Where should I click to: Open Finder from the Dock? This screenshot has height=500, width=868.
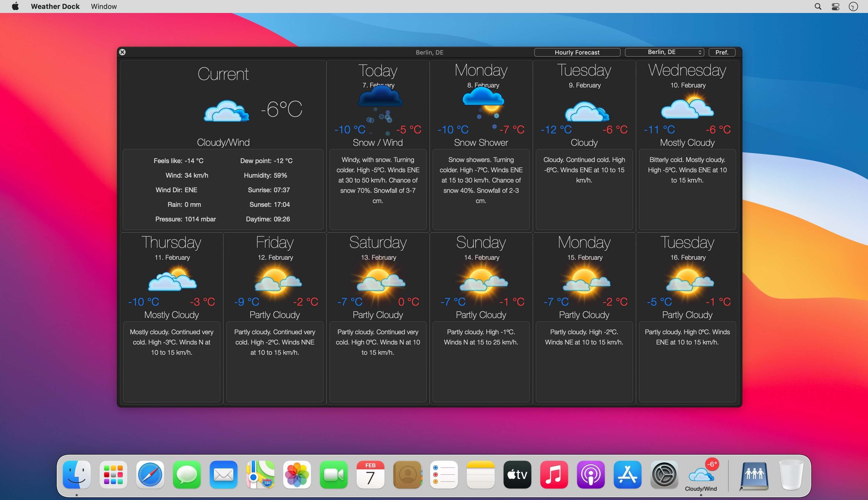pyautogui.click(x=77, y=474)
